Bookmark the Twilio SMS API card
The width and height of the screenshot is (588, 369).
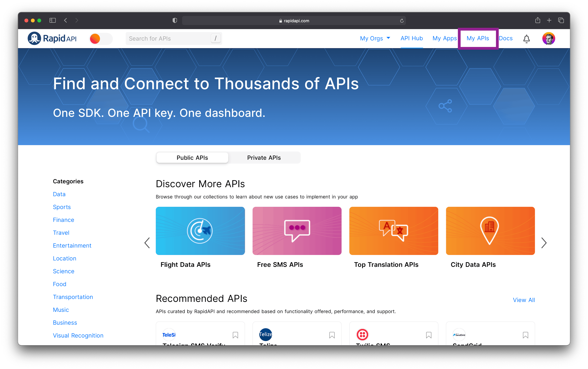point(429,335)
